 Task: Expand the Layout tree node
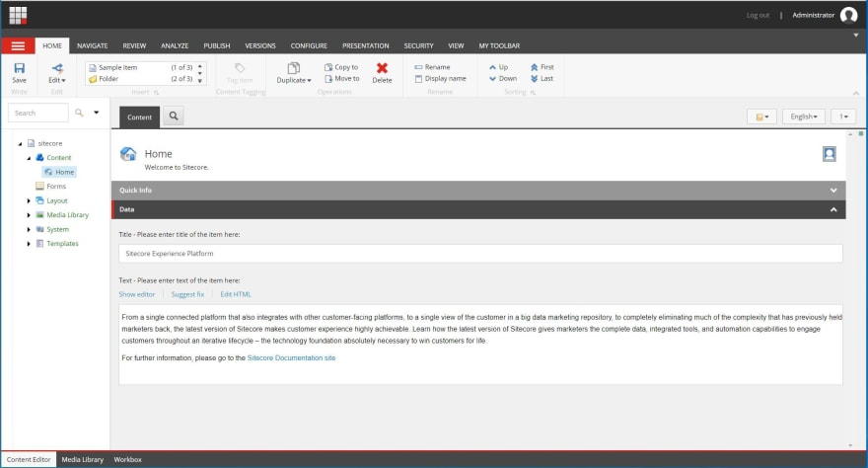[29, 200]
